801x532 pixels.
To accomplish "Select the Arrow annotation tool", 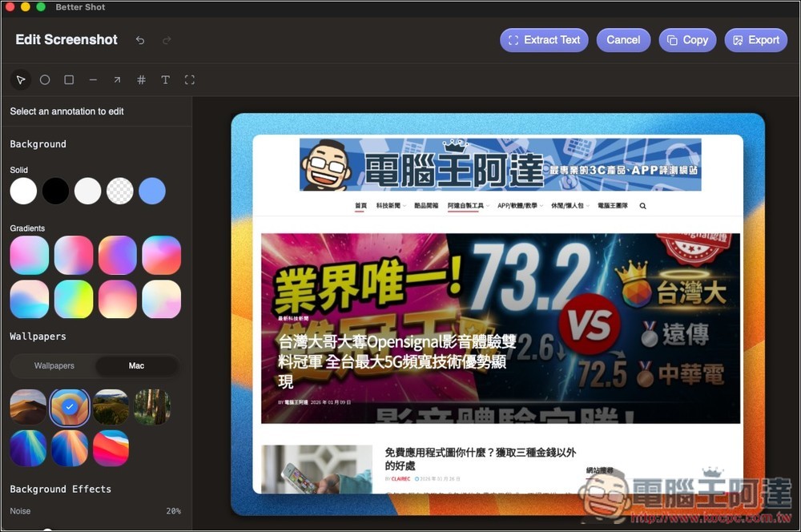I will point(117,79).
